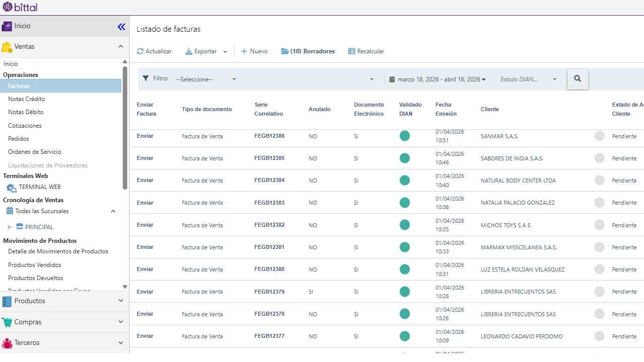This screenshot has height=362, width=644.
Task: Click the Terceros people icon
Action: [7, 343]
